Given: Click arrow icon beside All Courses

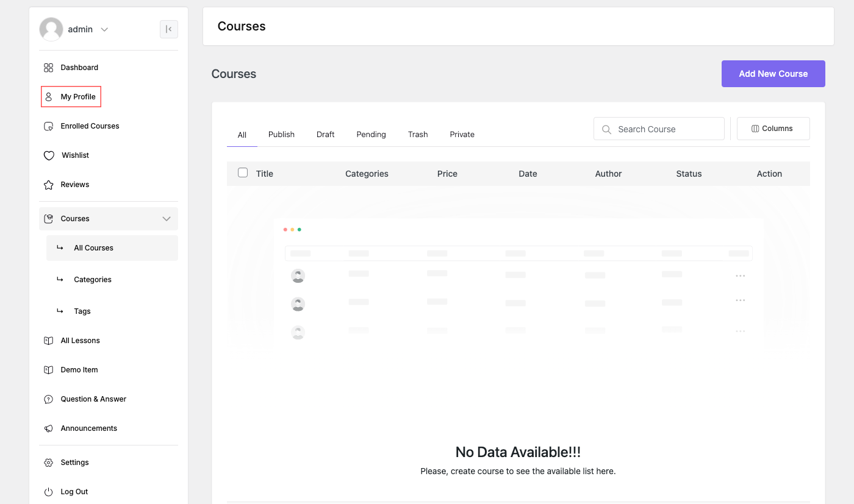Looking at the screenshot, I should pyautogui.click(x=60, y=247).
